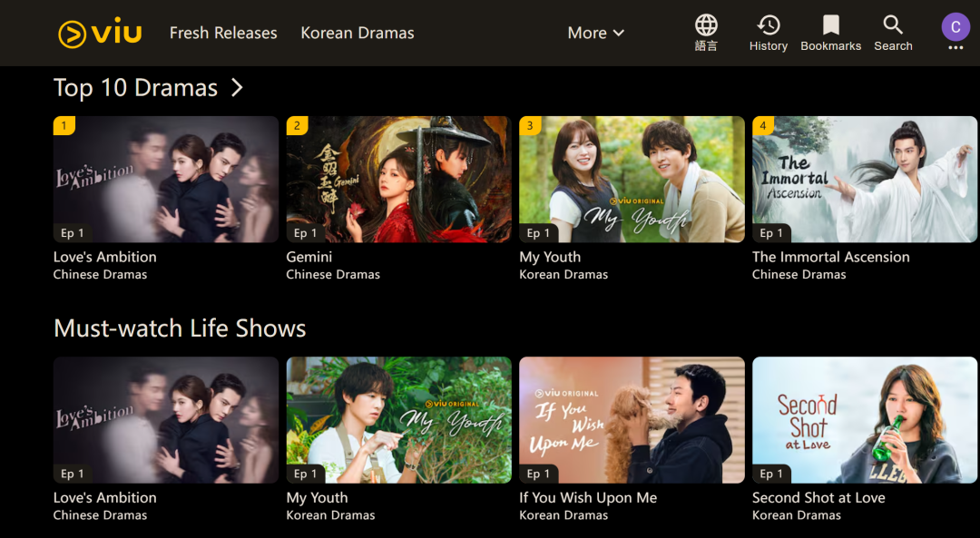Viewport: 980px width, 538px height.
Task: Open the three-dot menu under profile avatar
Action: 955,48
